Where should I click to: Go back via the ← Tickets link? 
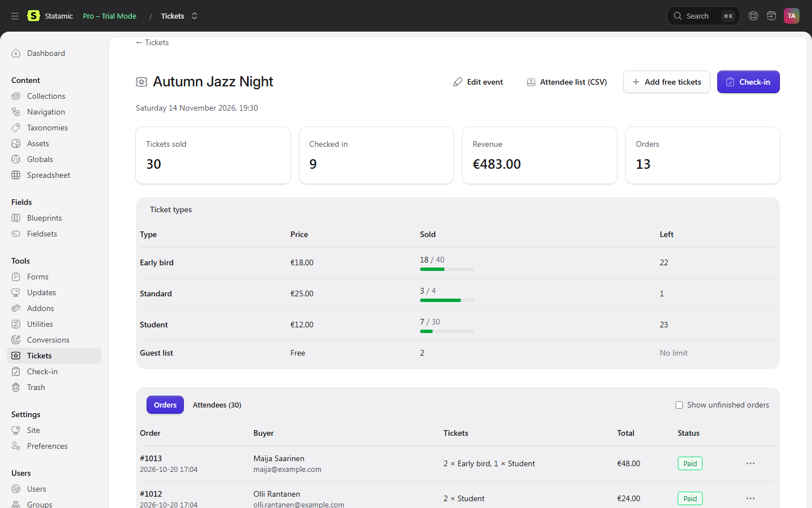click(152, 42)
